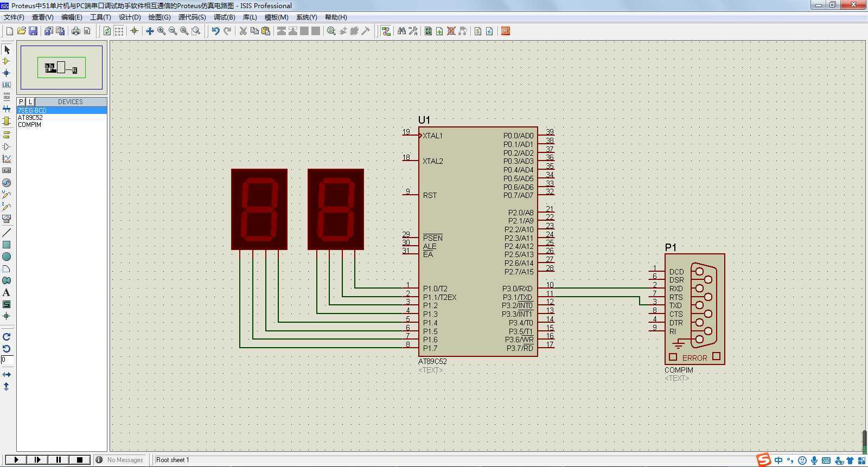Viewport: 868px width, 467px height.
Task: Select the 2D text tool
Action: 7,292
